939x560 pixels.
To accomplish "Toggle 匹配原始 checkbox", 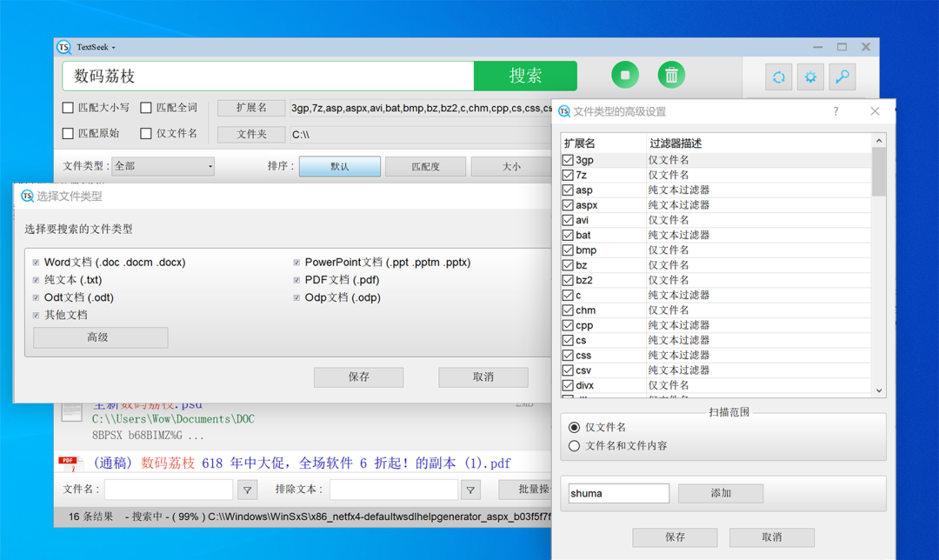I will [68, 134].
